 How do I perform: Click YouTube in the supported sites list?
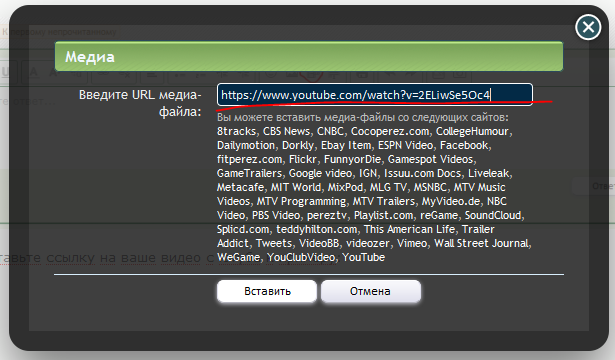pyautogui.click(x=363, y=257)
